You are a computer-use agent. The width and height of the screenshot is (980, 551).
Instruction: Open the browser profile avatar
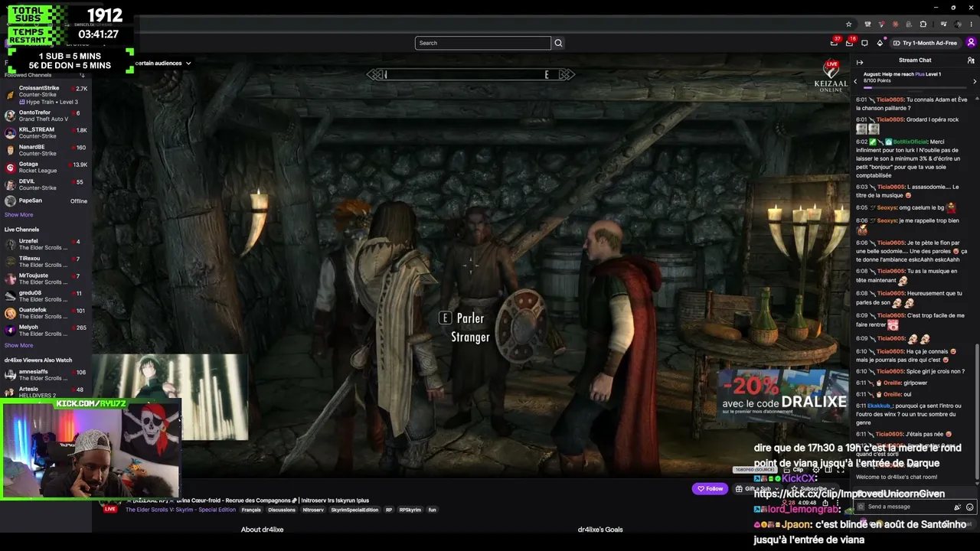[x=958, y=24]
